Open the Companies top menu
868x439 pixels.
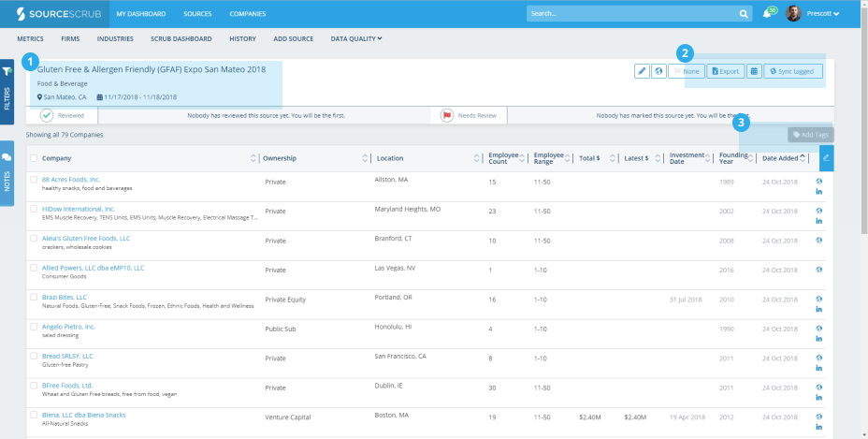tap(248, 14)
